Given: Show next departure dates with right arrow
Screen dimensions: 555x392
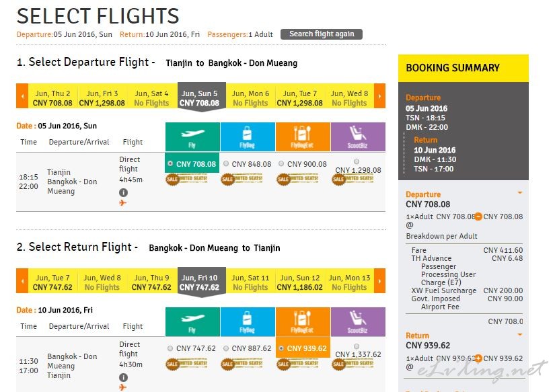Looking at the screenshot, I should pos(380,96).
